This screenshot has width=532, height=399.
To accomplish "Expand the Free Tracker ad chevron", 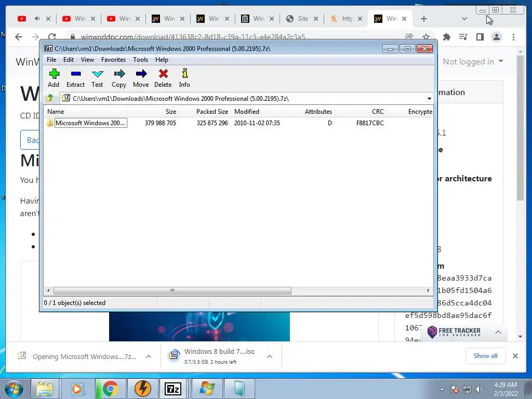I will tap(498, 332).
